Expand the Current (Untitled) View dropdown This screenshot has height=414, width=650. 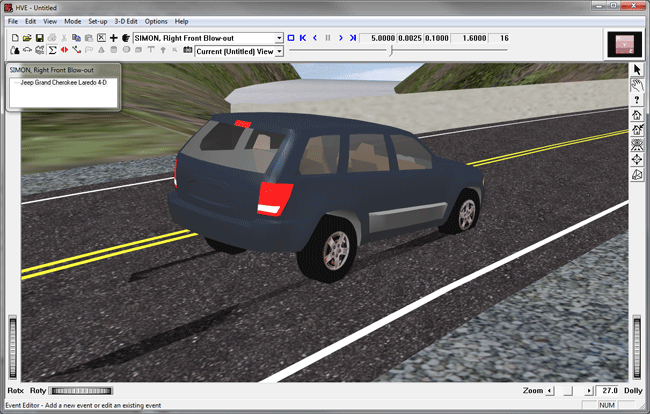click(278, 50)
